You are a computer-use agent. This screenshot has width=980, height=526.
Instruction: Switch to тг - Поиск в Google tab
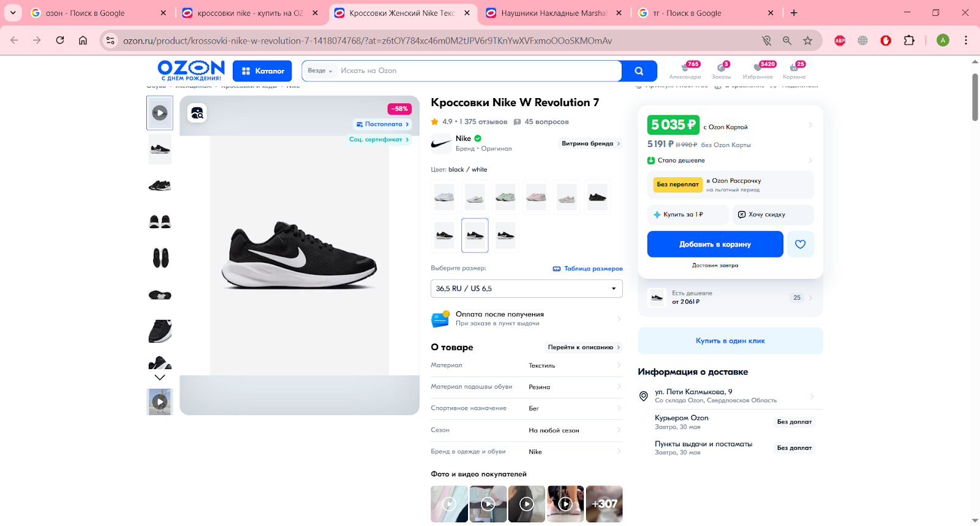tap(706, 13)
